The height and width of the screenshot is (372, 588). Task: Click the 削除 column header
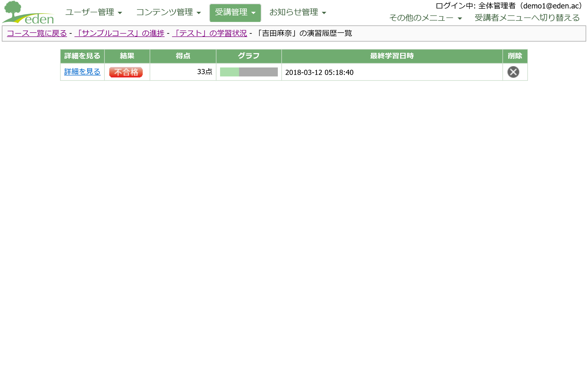click(x=515, y=56)
